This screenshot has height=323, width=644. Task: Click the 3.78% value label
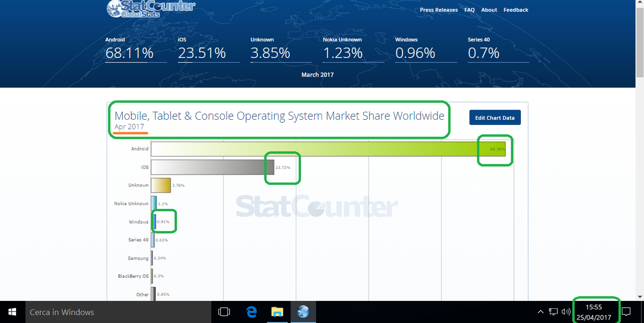[178, 186]
